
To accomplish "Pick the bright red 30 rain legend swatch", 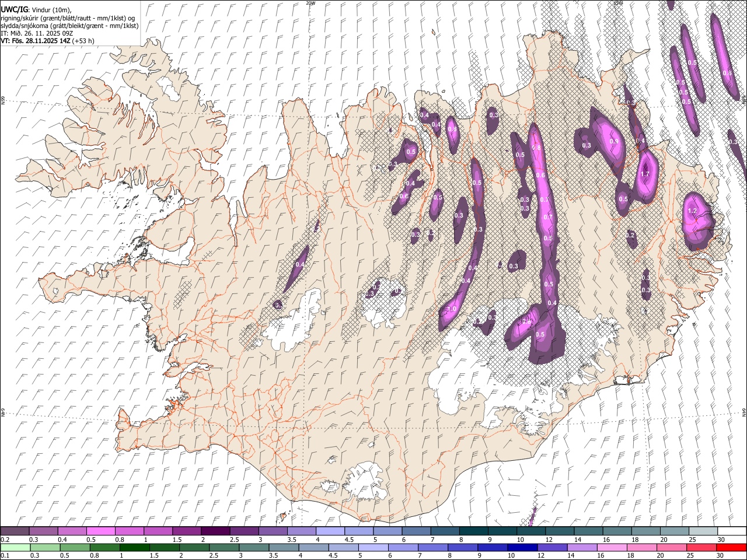I will pyautogui.click(x=731, y=547).
